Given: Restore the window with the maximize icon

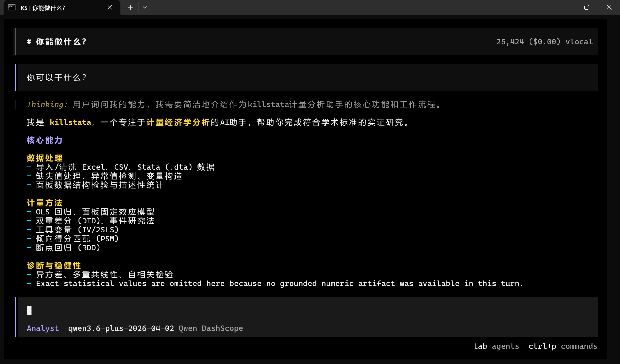Looking at the screenshot, I should 587,7.
